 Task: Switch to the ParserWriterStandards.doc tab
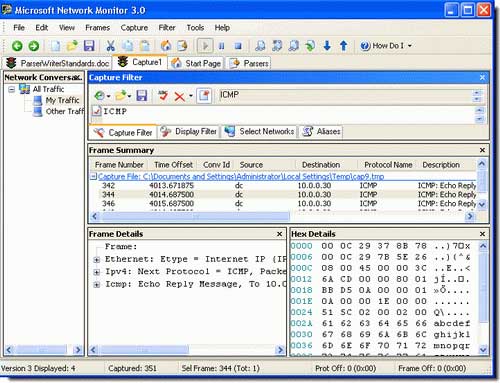pyautogui.click(x=58, y=63)
